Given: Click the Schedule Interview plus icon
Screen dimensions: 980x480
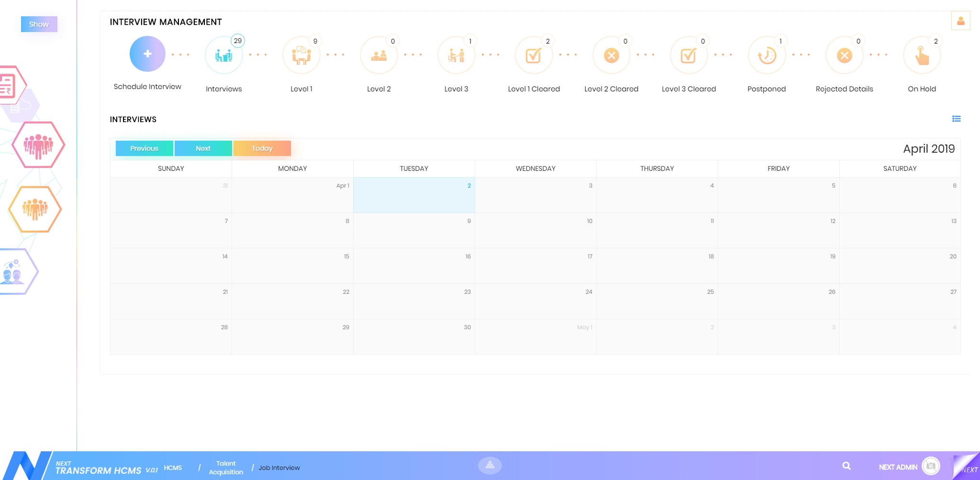Looking at the screenshot, I should pyautogui.click(x=147, y=55).
